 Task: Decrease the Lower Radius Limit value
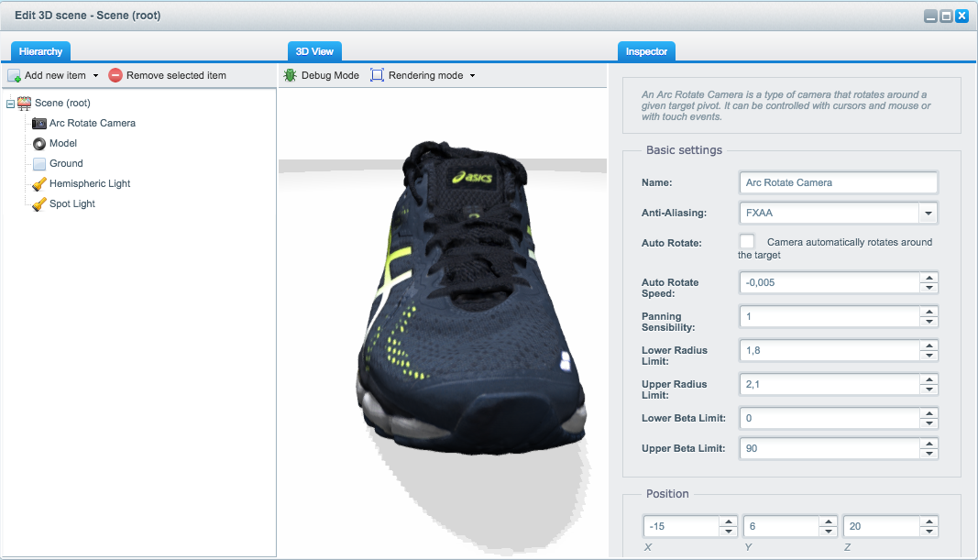click(929, 355)
